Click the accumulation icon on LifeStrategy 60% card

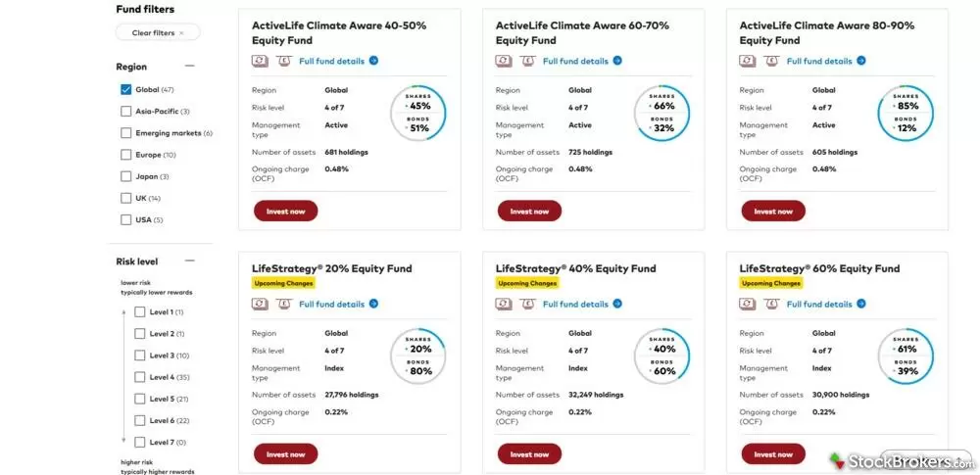747,304
